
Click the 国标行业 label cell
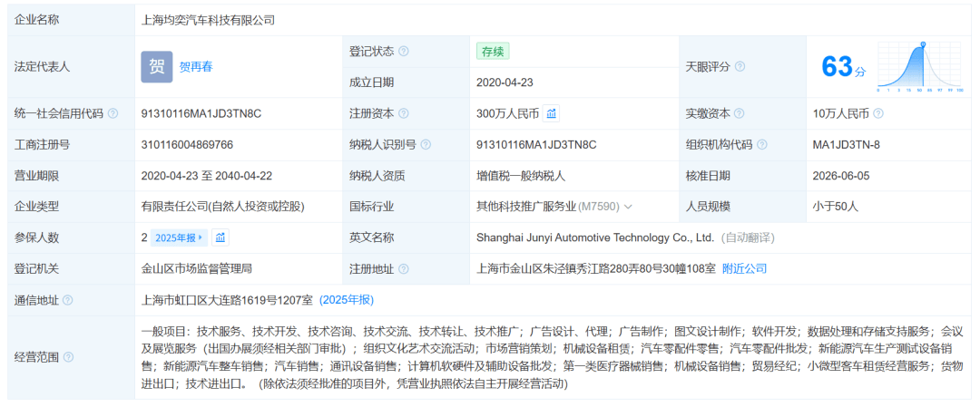tap(406, 207)
